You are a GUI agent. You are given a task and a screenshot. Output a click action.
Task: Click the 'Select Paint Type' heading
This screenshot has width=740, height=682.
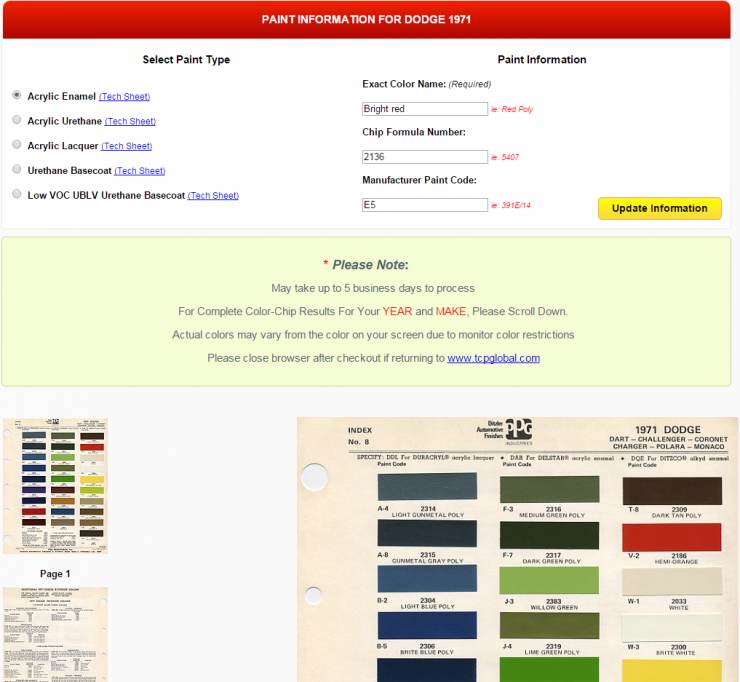tap(186, 59)
